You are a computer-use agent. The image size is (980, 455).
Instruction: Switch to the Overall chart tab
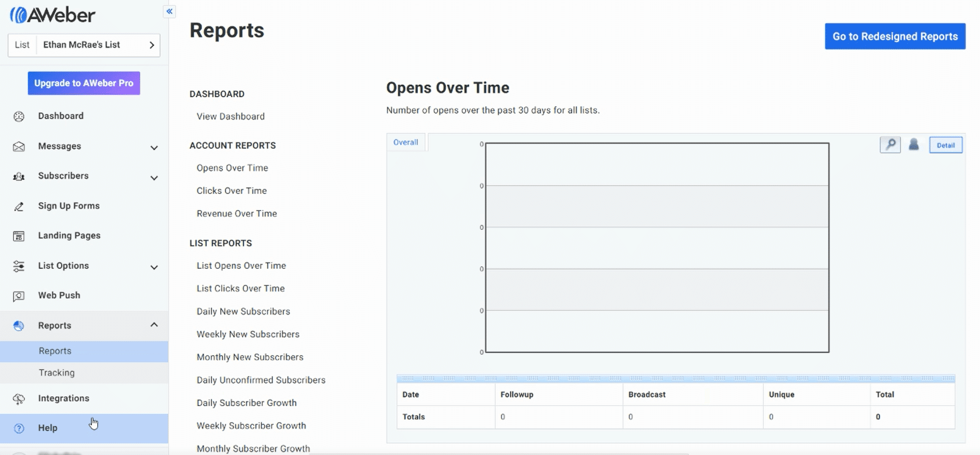(x=406, y=142)
